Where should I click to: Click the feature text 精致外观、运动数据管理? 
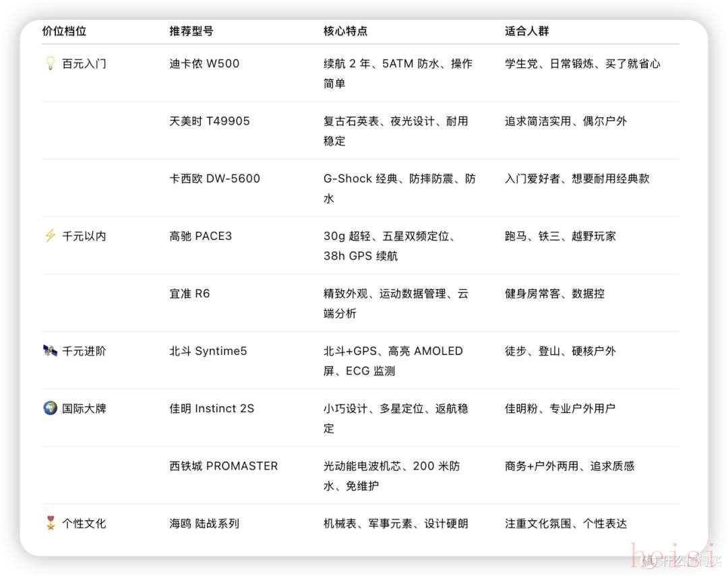[384, 294]
